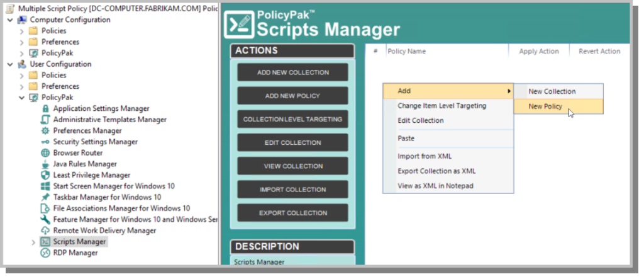Click the EXPORT COLLECTION button
Viewport: 644px width, 279px height.
coord(293,213)
